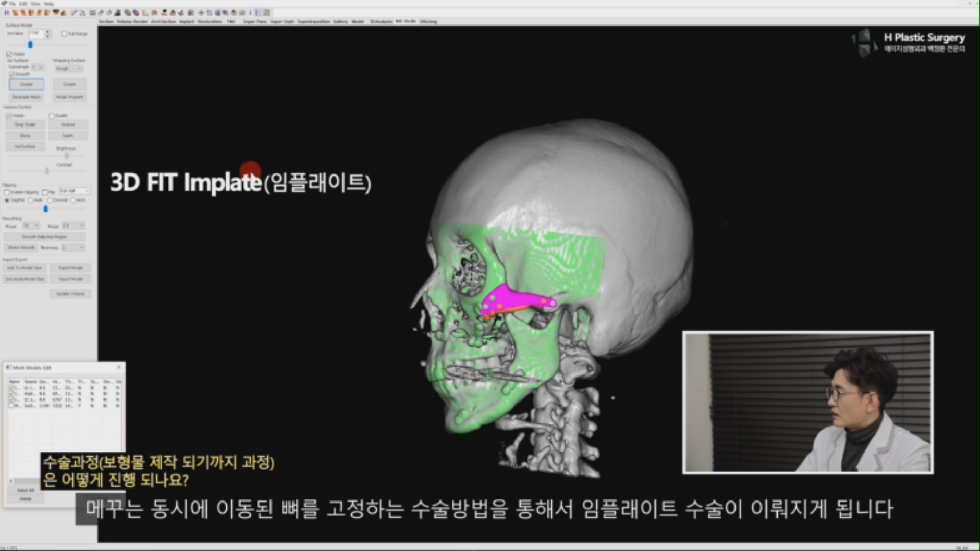The image size is (980, 551).
Task: Click the Teeth preset button
Action: [68, 136]
